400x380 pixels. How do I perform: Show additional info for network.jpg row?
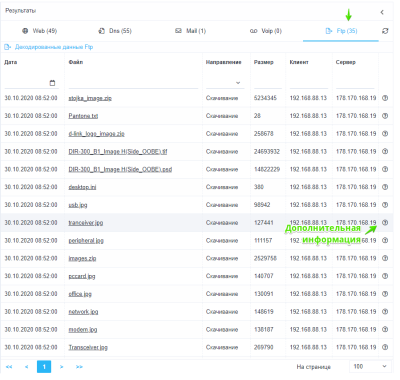pyautogui.click(x=385, y=312)
